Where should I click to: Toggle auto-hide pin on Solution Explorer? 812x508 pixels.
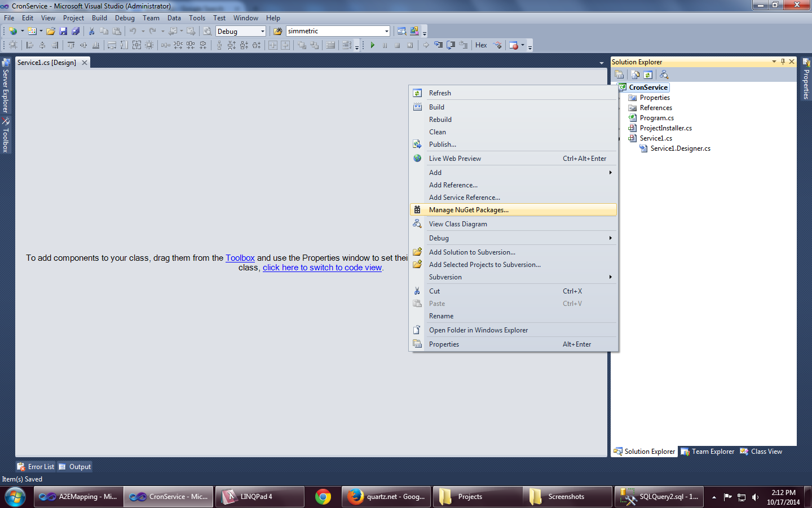[x=783, y=62]
